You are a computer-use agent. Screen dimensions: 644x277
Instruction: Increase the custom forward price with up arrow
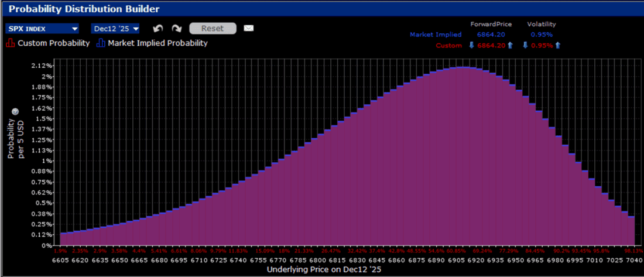pos(511,46)
